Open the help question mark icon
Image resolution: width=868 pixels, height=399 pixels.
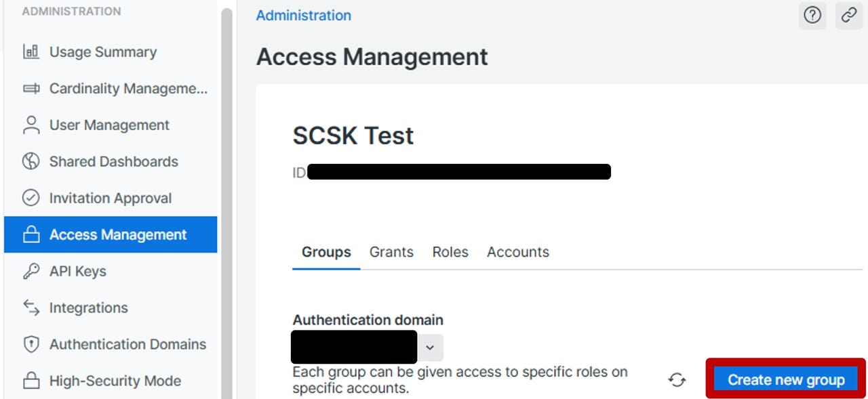[x=812, y=16]
